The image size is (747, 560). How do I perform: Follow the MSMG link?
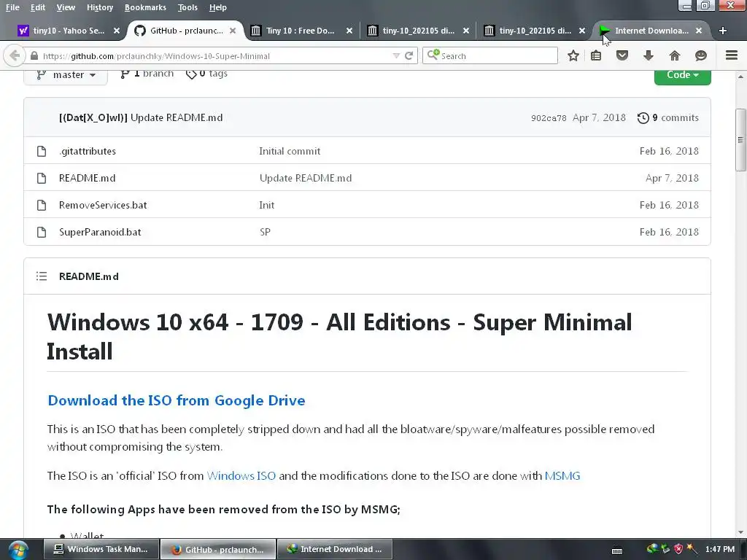pos(562,475)
